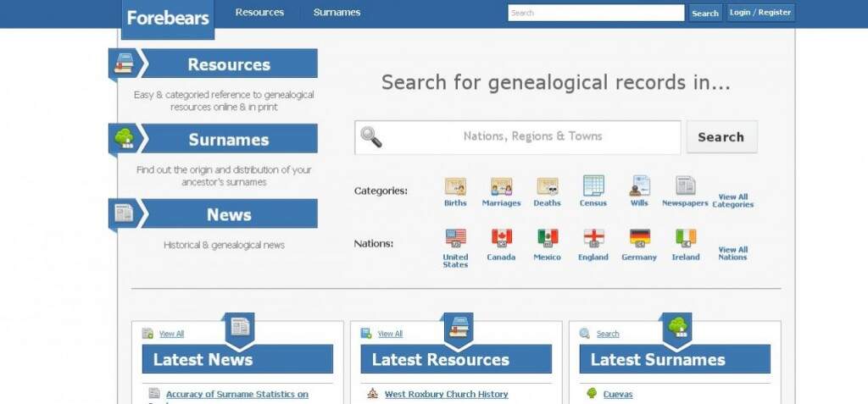Click the article icon next to Accuracy of Surname
Image resolution: width=868 pixels, height=404 pixels.
point(154,394)
